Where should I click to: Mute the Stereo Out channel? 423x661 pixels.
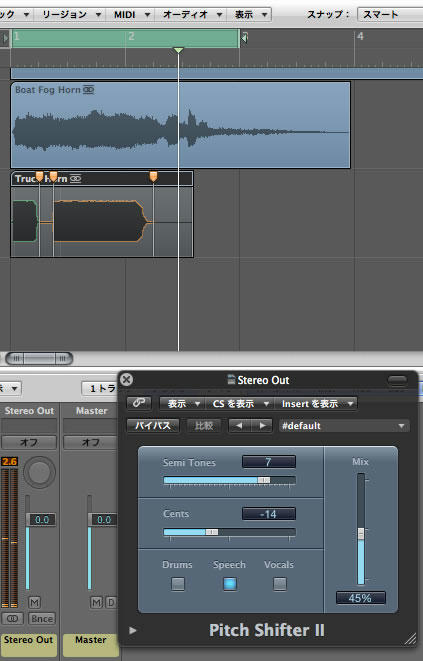click(35, 602)
